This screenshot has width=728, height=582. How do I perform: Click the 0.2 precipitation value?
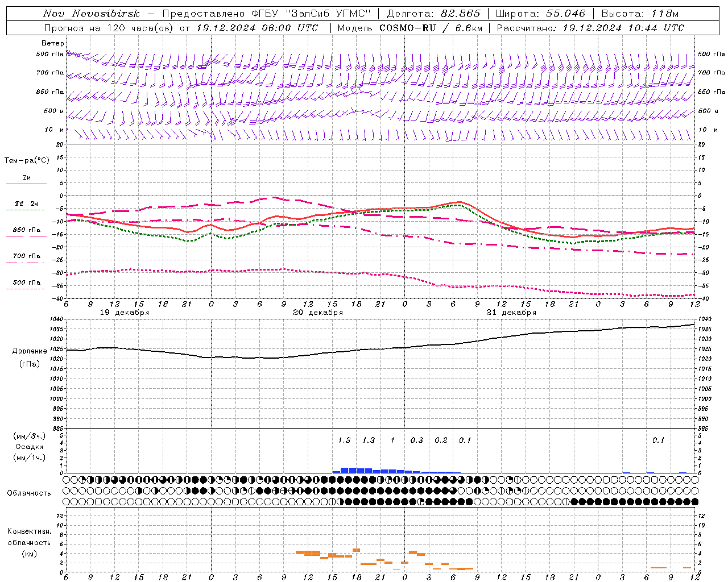pos(441,440)
